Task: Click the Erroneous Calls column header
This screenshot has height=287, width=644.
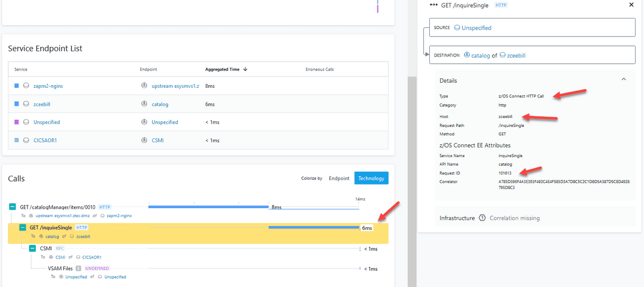Action: 319,69
